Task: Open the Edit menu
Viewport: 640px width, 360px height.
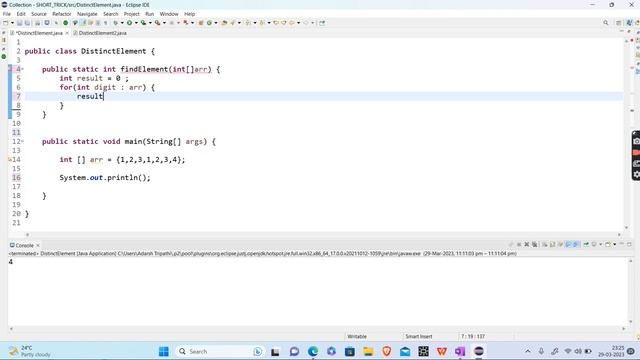Action: point(21,14)
